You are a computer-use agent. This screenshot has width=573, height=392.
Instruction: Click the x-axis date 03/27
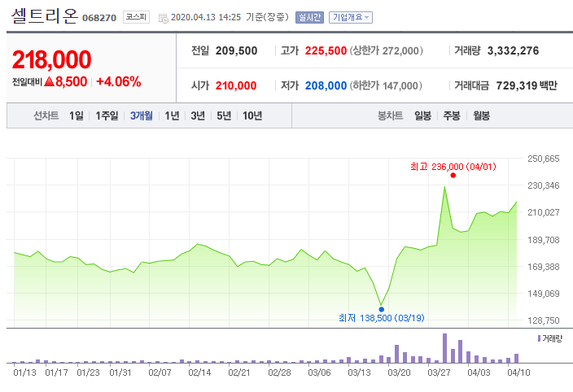(439, 372)
